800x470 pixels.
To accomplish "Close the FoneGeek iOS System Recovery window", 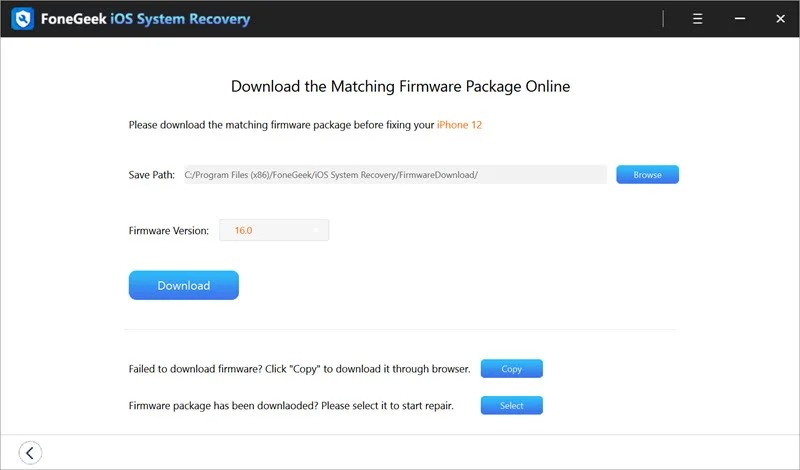I will pyautogui.click(x=777, y=19).
